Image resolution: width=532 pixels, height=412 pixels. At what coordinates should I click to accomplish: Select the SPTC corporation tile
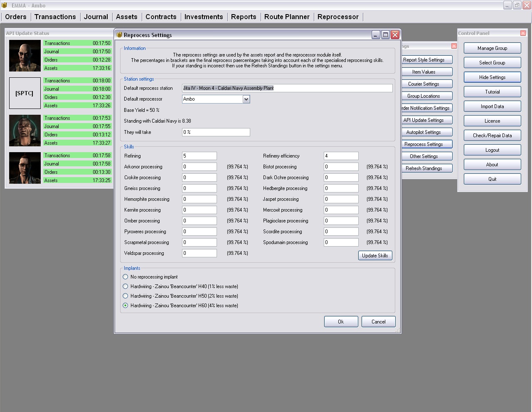pos(25,93)
